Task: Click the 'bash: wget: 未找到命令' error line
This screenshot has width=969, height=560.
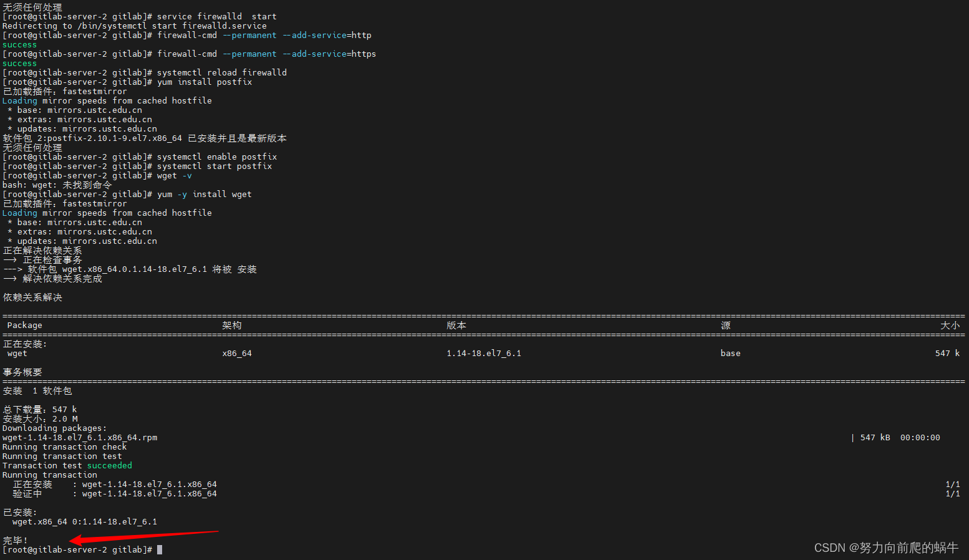Action: click(57, 185)
